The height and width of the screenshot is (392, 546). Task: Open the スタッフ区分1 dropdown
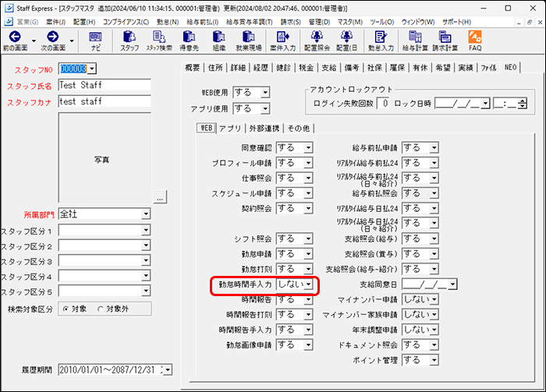(146, 230)
